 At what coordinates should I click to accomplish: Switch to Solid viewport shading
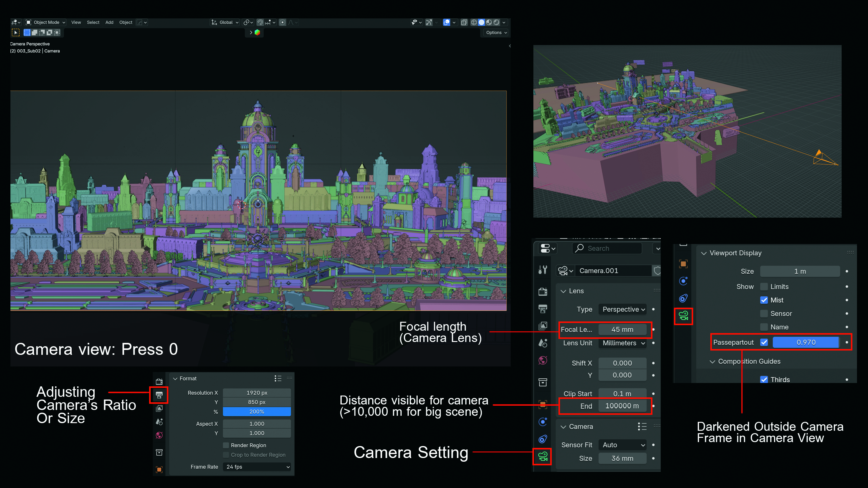482,22
